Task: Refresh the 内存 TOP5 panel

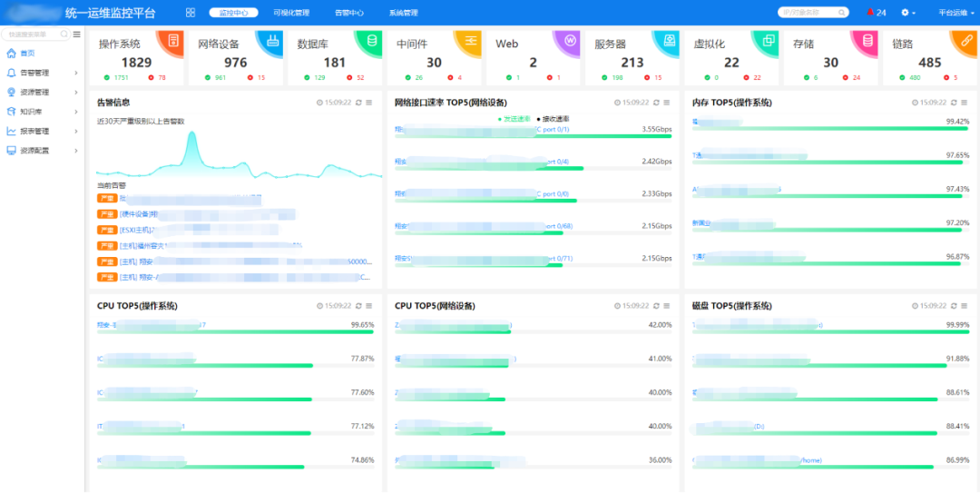Action: click(x=955, y=103)
